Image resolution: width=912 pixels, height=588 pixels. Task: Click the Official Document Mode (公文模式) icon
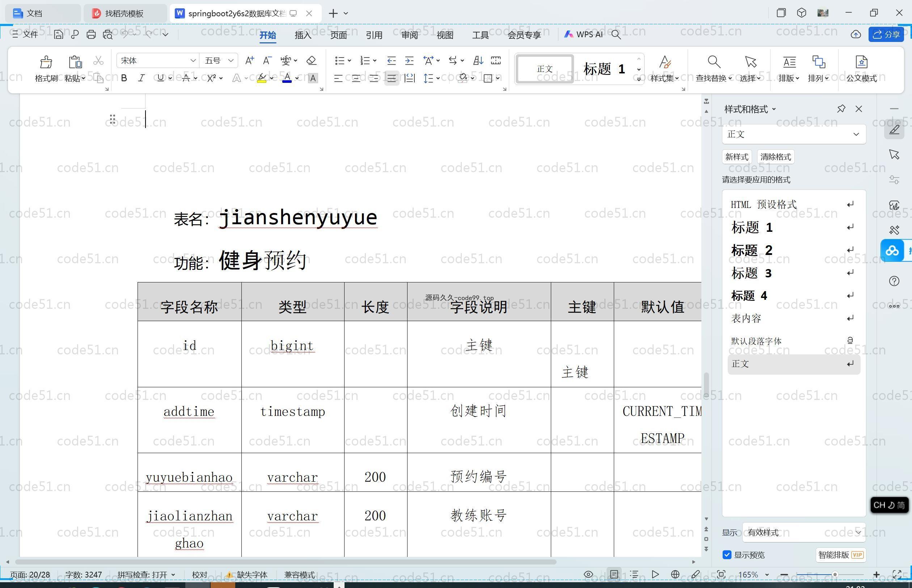(x=861, y=61)
